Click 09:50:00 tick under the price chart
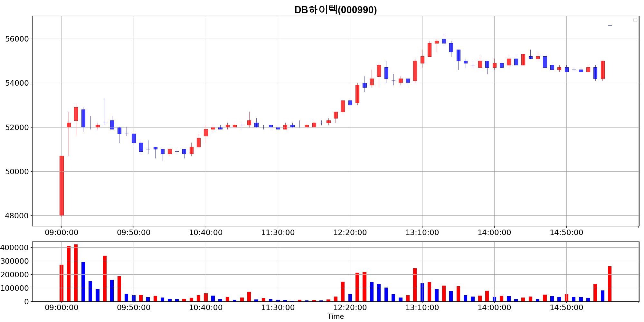The height and width of the screenshot is (322, 644). point(134,232)
